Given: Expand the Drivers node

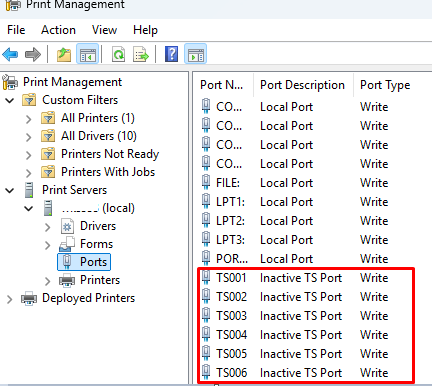Looking at the screenshot, I should [48, 227].
